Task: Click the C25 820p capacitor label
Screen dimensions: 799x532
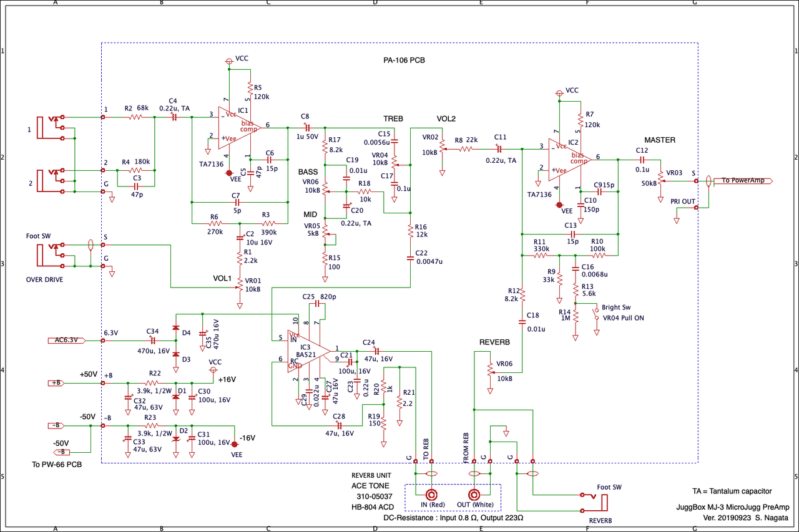Action: click(319, 296)
